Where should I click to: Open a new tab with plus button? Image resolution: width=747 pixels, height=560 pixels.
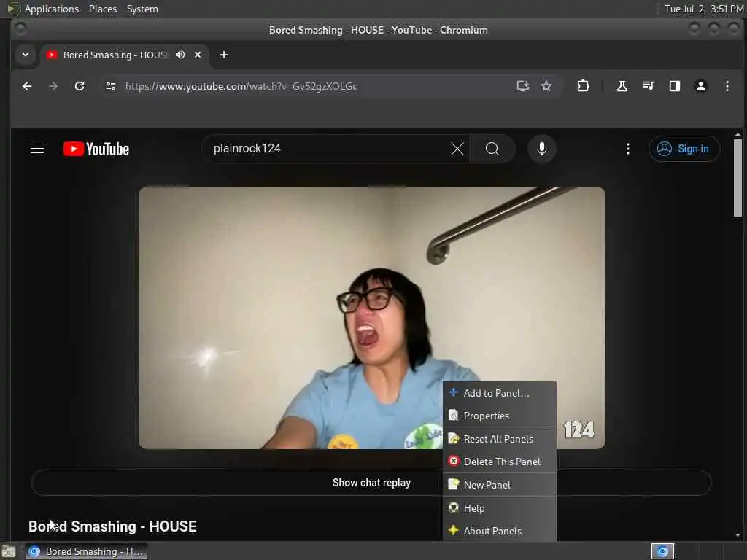pyautogui.click(x=223, y=55)
